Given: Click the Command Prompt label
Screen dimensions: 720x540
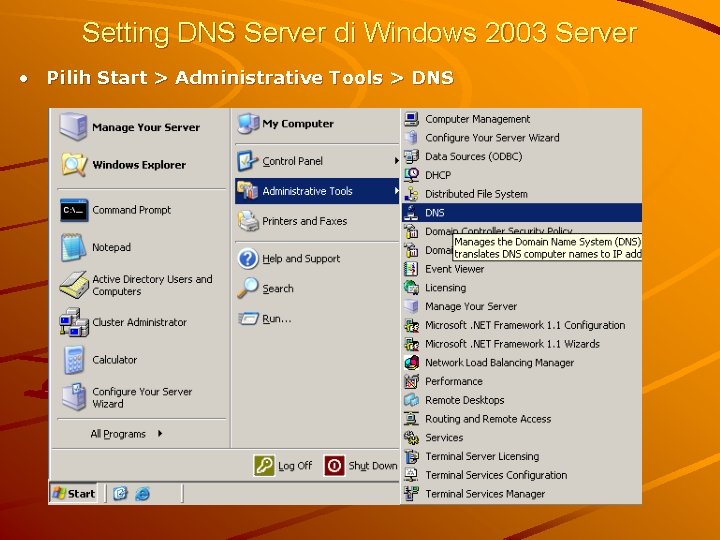Looking at the screenshot, I should coord(131,210).
